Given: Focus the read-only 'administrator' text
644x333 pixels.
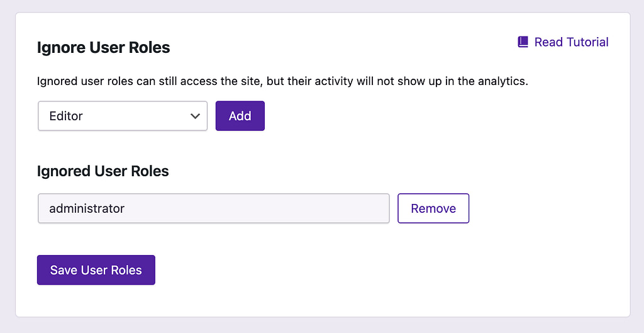Looking at the screenshot, I should pos(87,208).
